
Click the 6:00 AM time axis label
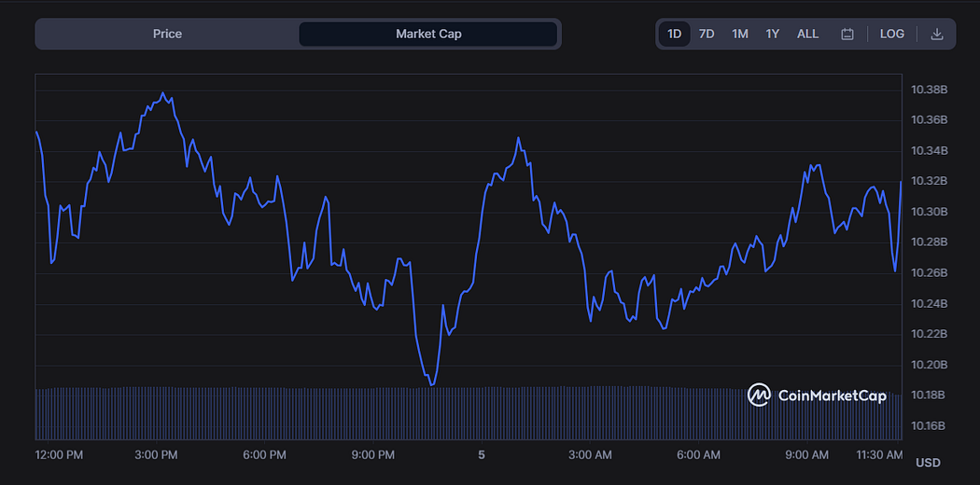[x=699, y=456]
